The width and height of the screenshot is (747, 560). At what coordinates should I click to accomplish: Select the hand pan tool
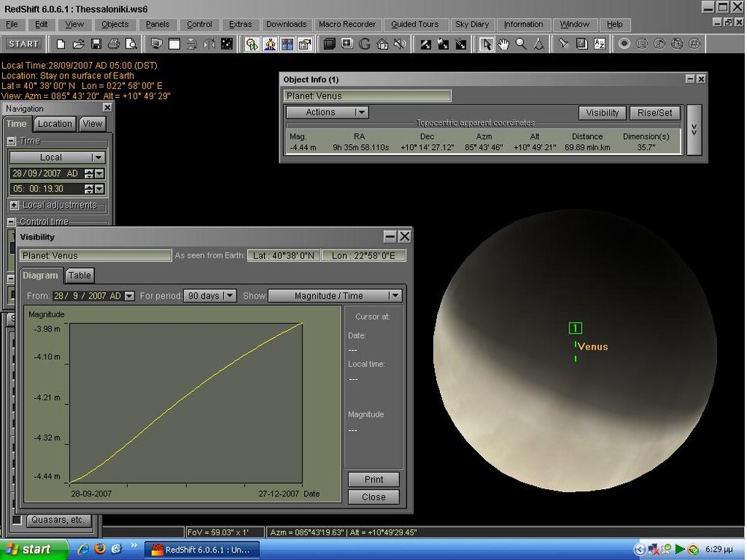tap(504, 44)
